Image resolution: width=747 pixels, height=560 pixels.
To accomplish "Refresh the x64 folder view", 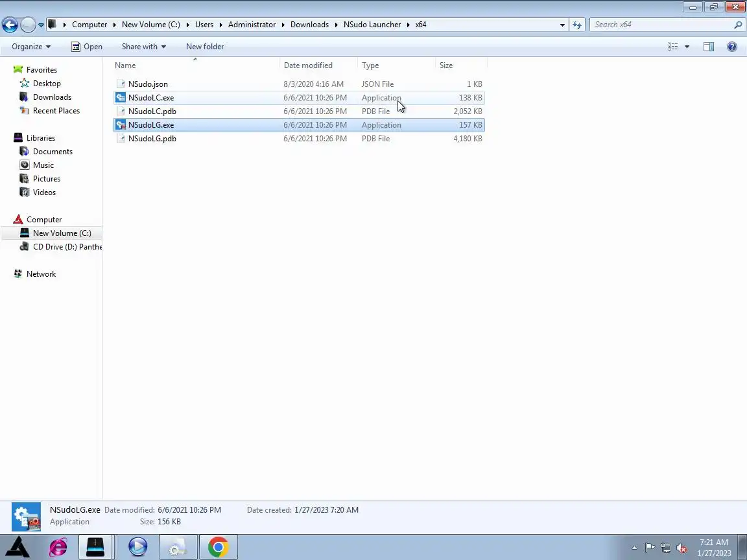I will [x=577, y=25].
